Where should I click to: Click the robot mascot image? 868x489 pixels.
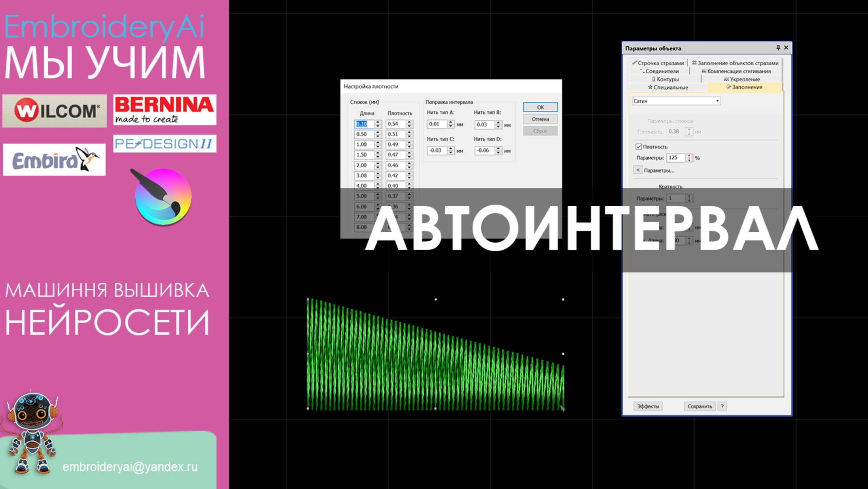[31, 433]
